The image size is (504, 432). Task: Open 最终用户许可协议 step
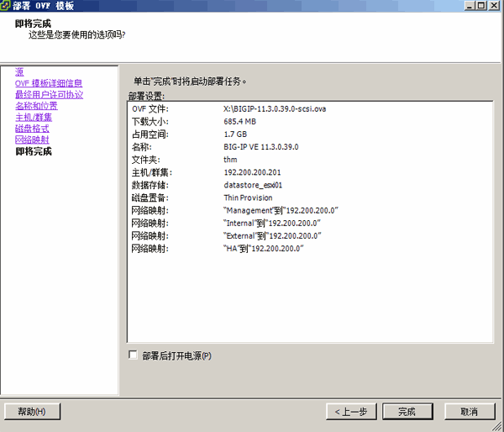click(x=49, y=95)
